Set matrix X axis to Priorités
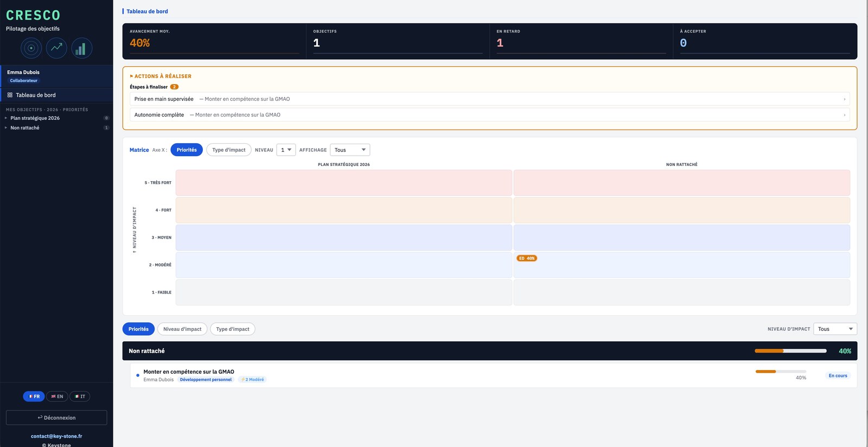 pyautogui.click(x=187, y=150)
